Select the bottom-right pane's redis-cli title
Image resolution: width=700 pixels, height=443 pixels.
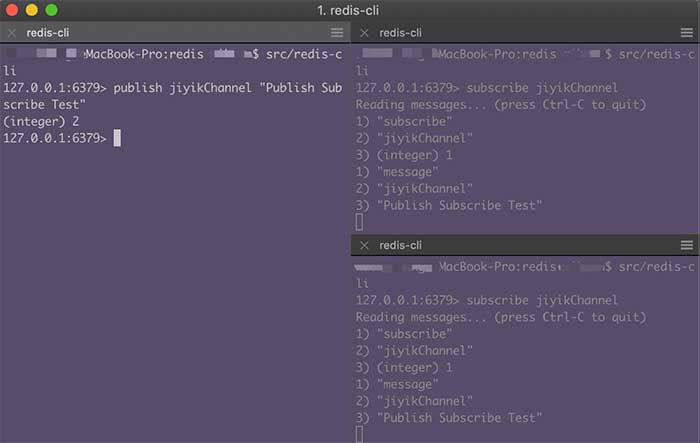click(400, 245)
